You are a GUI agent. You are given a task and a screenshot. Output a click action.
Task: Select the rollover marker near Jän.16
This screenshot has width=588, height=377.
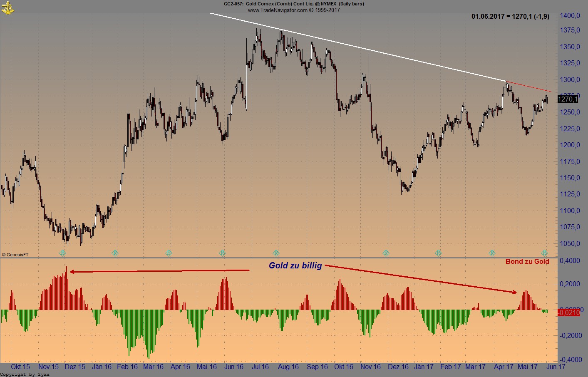[x=115, y=253]
